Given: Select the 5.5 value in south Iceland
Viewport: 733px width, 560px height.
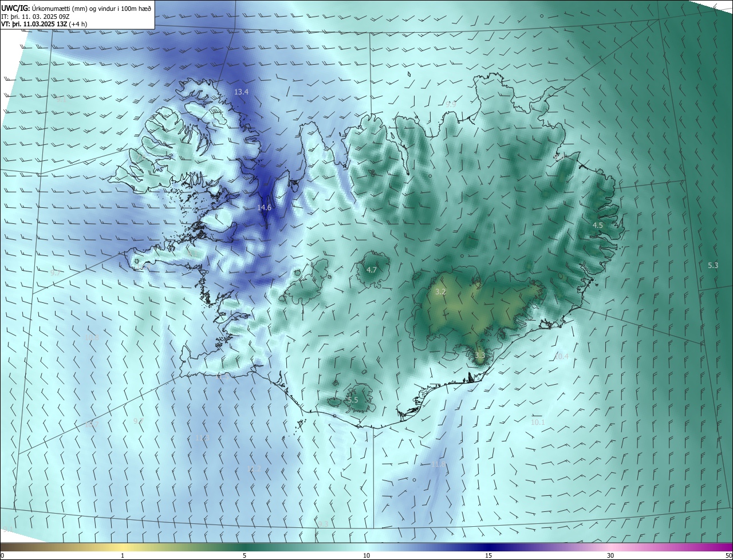Looking at the screenshot, I should click(x=353, y=400).
